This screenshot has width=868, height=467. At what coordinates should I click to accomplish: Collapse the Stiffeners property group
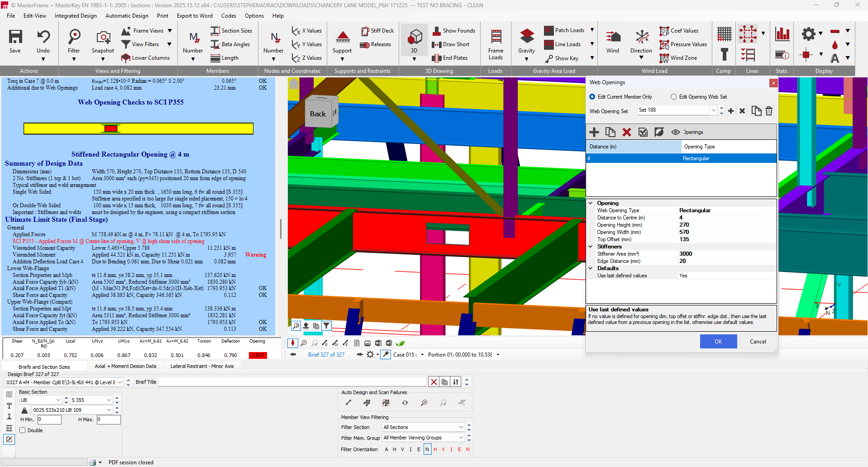point(591,247)
